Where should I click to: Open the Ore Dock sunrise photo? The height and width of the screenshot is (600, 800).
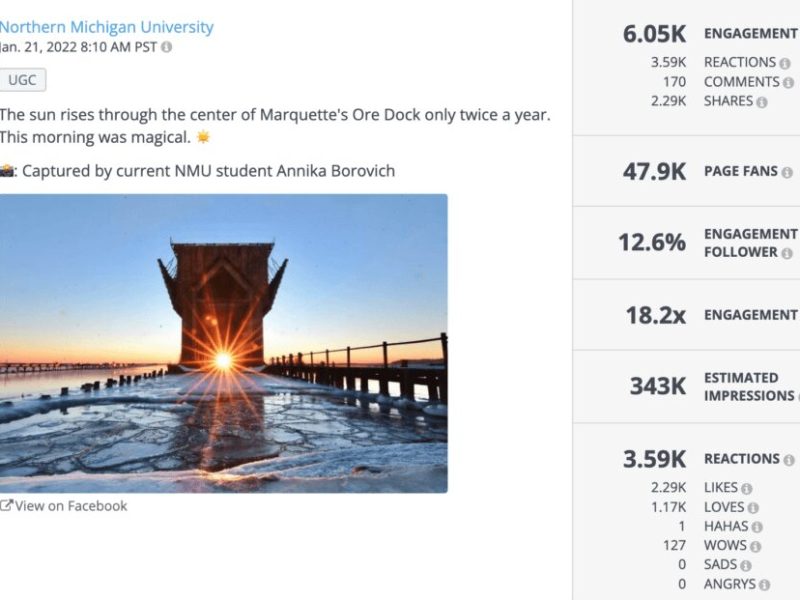click(x=223, y=343)
